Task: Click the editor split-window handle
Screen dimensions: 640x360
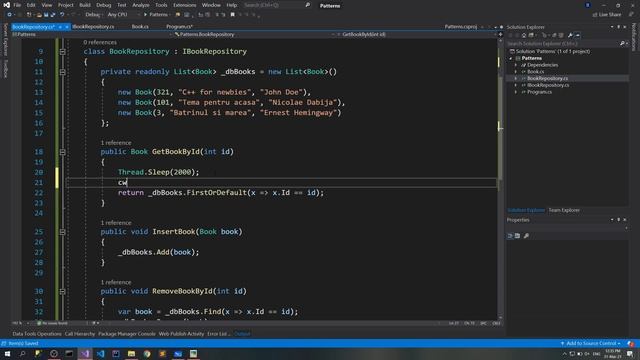Action: (500, 35)
